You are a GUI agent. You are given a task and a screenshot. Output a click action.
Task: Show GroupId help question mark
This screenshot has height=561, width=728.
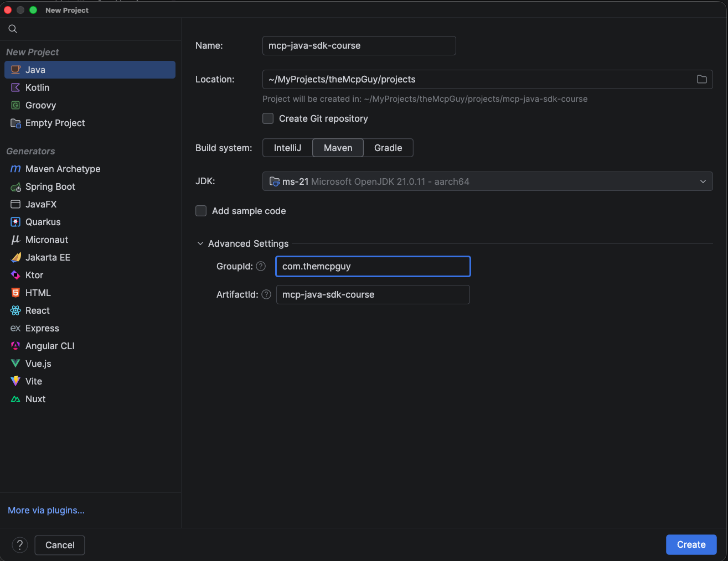(261, 266)
